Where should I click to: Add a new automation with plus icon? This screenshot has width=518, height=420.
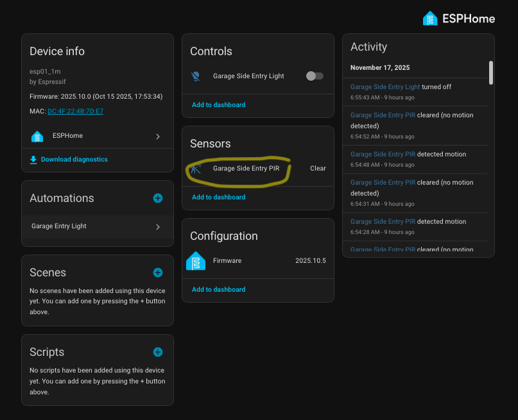point(158,199)
